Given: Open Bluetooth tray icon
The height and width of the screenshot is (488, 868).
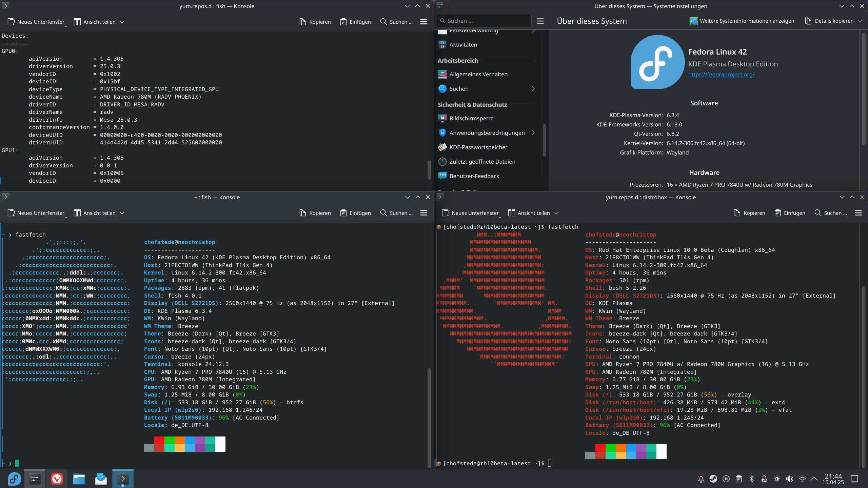Looking at the screenshot, I should 751,479.
